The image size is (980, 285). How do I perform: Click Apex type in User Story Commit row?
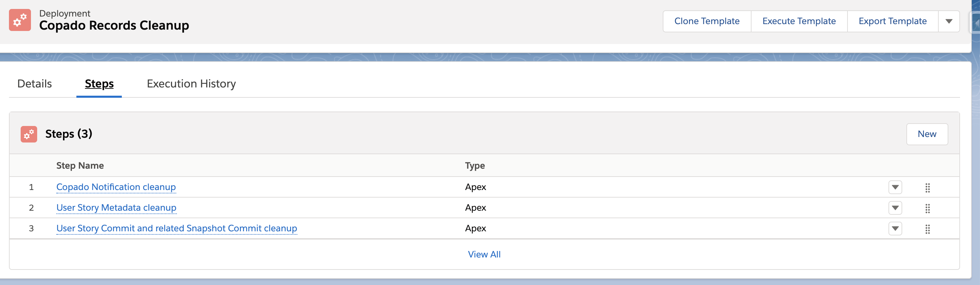(476, 228)
